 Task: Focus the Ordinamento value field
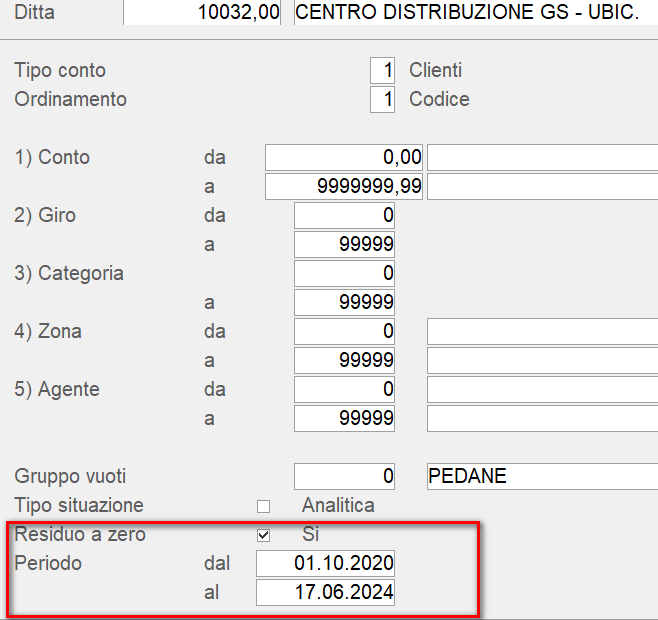pos(383,100)
